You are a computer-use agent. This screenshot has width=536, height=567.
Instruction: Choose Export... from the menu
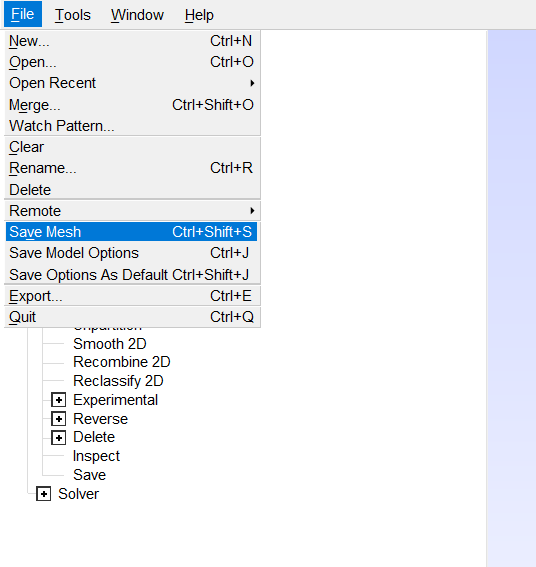(132, 296)
